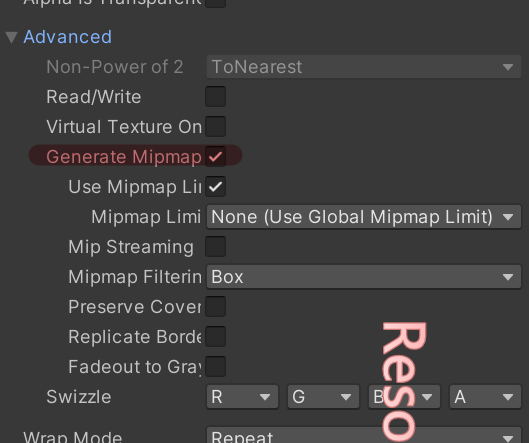The image size is (529, 443).
Task: Click the Swizzle label
Action: (79, 397)
